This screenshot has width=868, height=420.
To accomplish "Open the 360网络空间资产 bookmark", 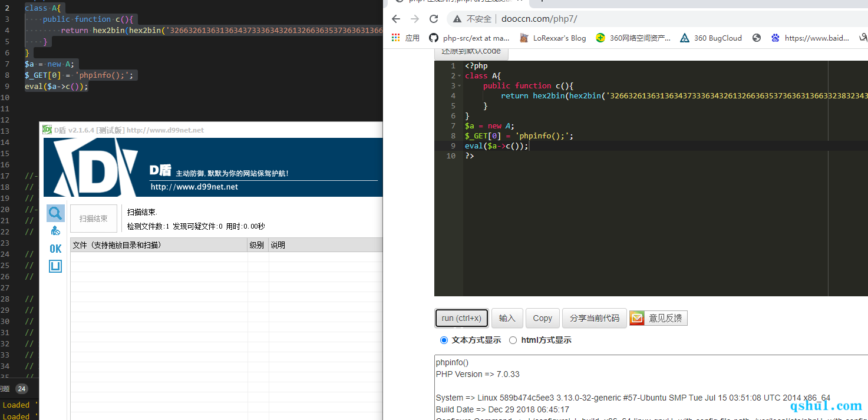I will pos(633,38).
